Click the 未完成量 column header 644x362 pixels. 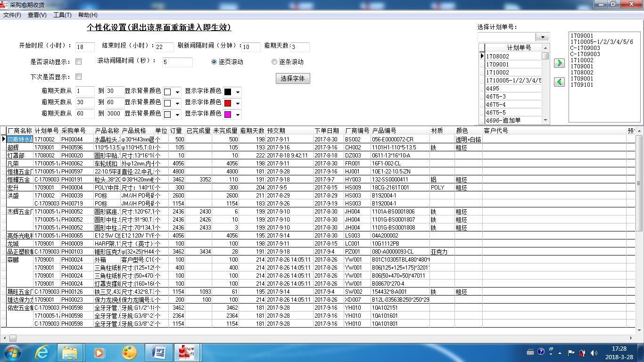pos(225,131)
